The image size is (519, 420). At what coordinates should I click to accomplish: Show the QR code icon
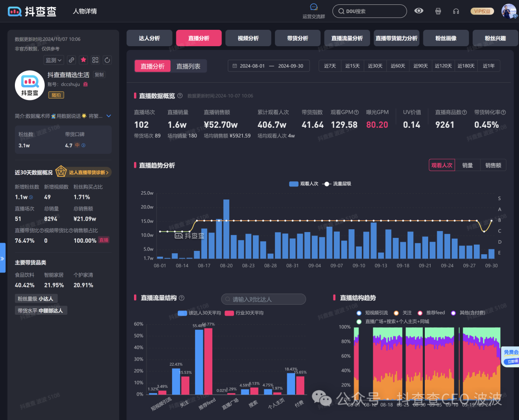coord(95,60)
